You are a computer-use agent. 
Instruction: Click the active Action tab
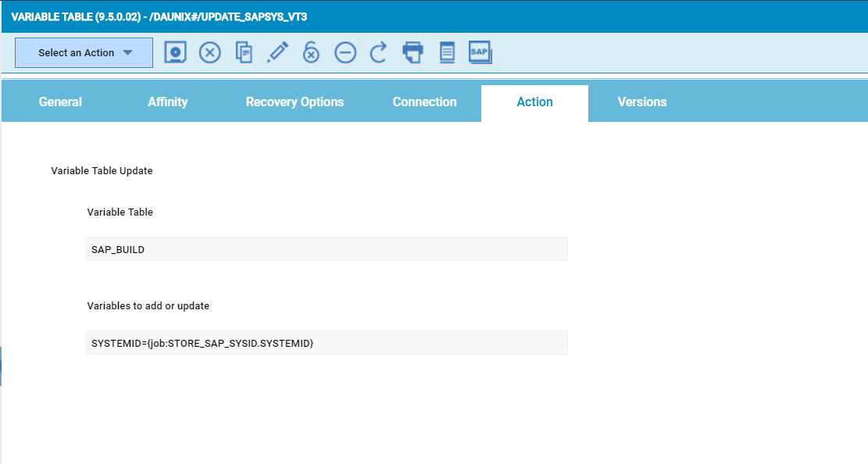[534, 102]
